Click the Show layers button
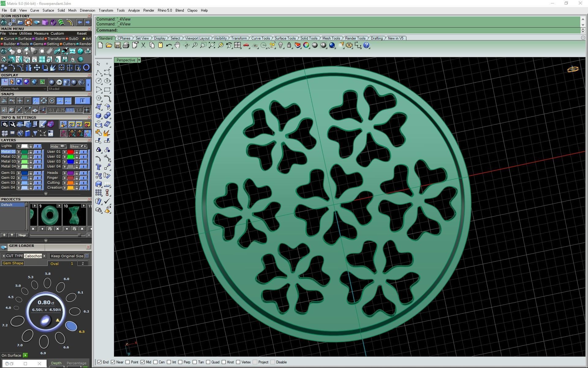The image size is (588, 368). pyautogui.click(x=78, y=146)
